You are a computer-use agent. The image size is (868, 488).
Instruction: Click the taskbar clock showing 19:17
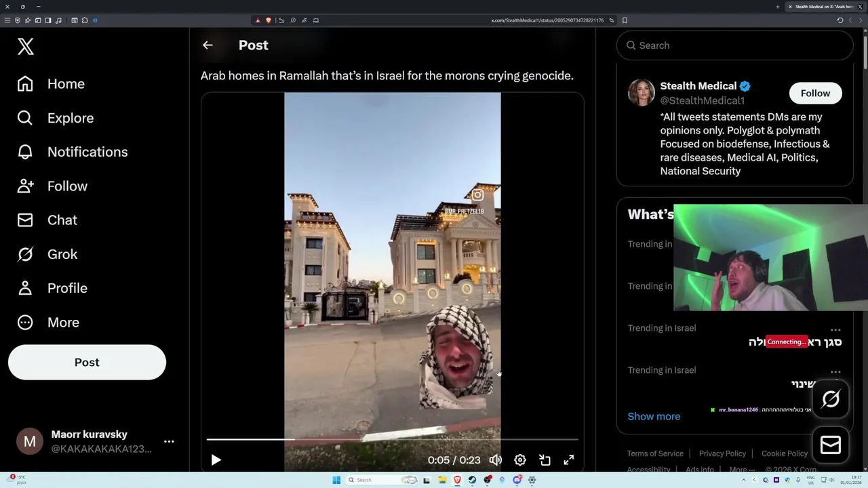pyautogui.click(x=852, y=480)
